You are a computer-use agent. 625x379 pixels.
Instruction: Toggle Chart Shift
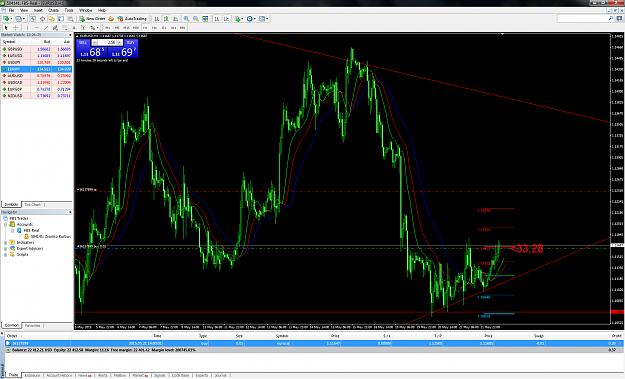[226, 19]
